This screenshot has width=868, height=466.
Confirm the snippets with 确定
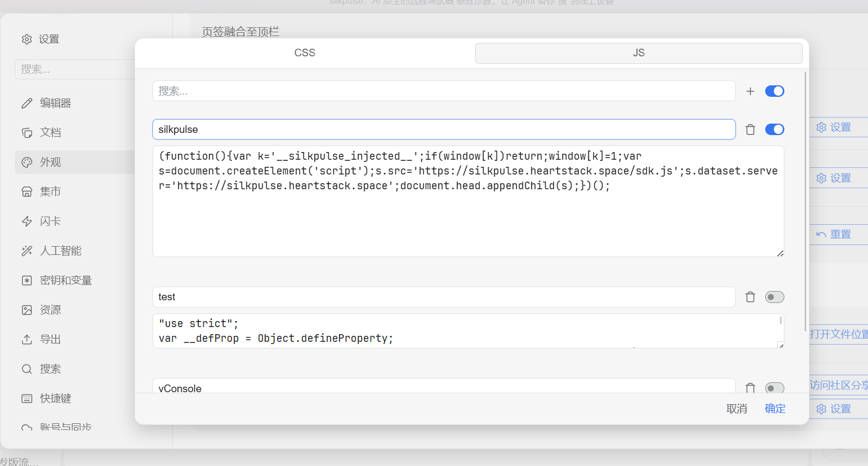click(775, 409)
